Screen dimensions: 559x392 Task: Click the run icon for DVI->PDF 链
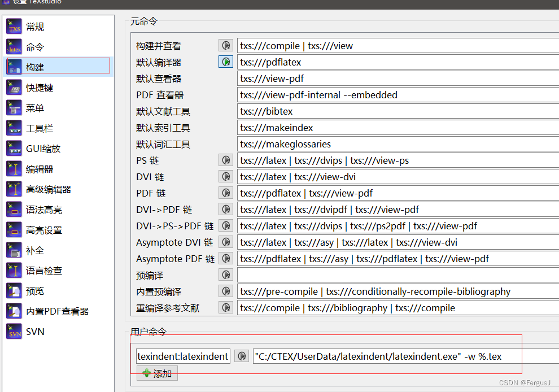[226, 210]
